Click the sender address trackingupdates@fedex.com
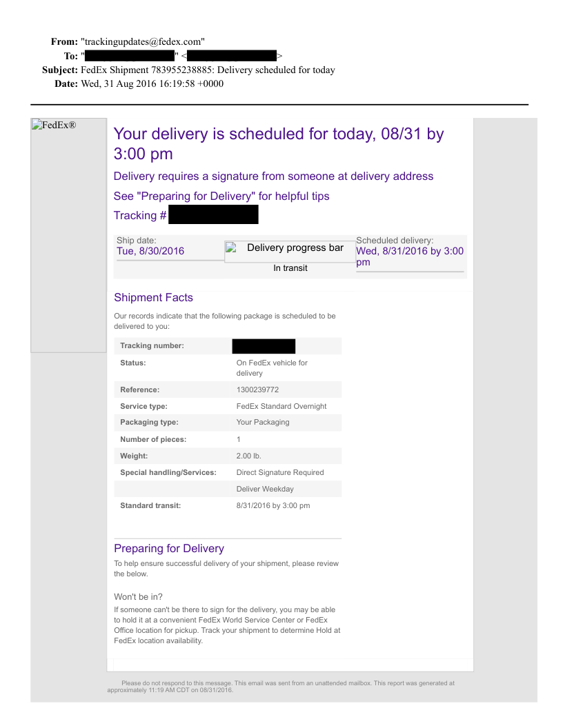This screenshot has width=563, height=728. pyautogui.click(x=143, y=41)
